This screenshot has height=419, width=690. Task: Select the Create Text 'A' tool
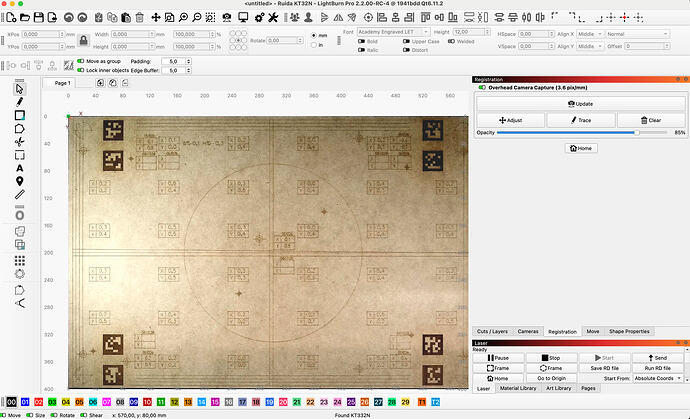[19, 168]
